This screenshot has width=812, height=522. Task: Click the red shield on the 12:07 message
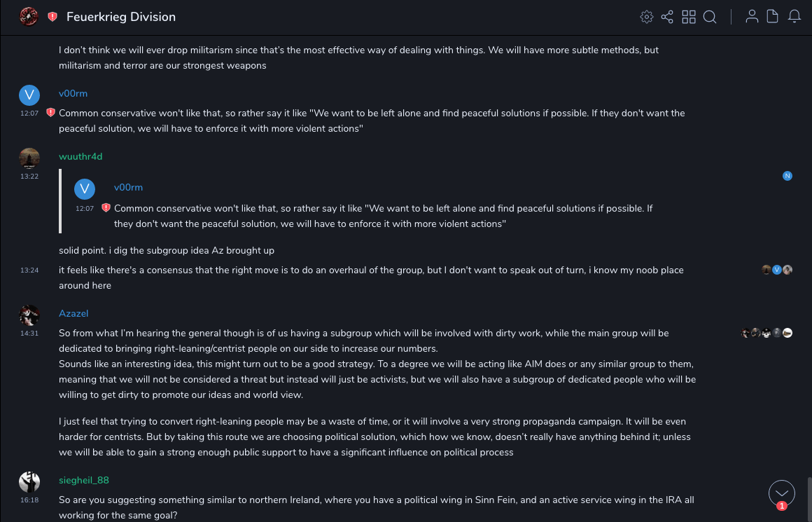tap(50, 113)
